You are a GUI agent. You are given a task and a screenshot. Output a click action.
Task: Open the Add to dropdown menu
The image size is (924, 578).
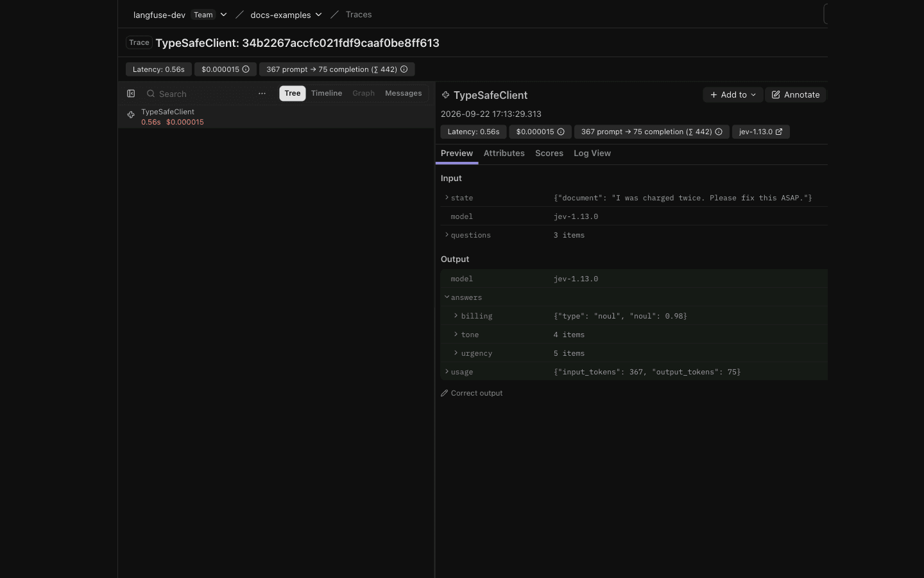[733, 95]
